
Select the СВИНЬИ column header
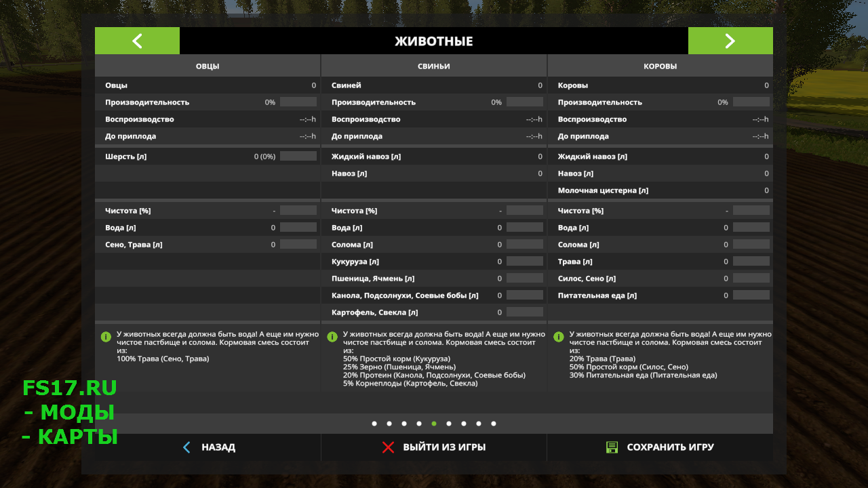[434, 66]
